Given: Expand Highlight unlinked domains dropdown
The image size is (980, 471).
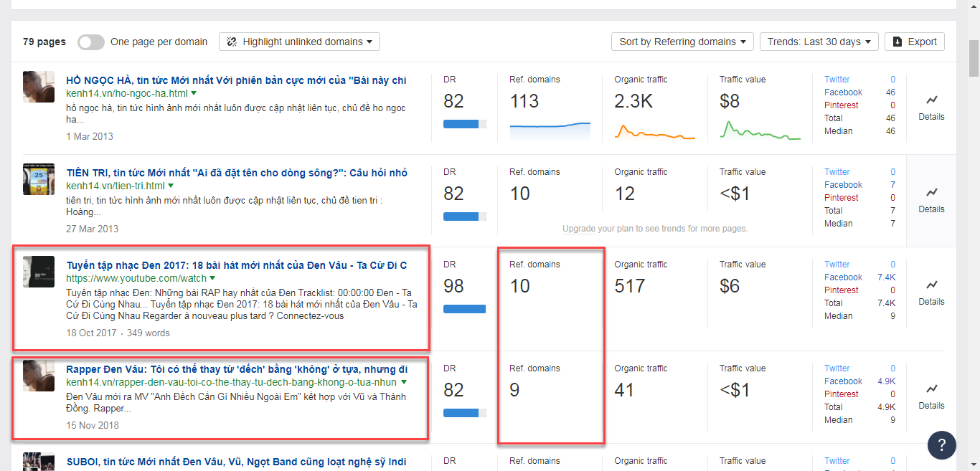Looking at the screenshot, I should [x=299, y=42].
